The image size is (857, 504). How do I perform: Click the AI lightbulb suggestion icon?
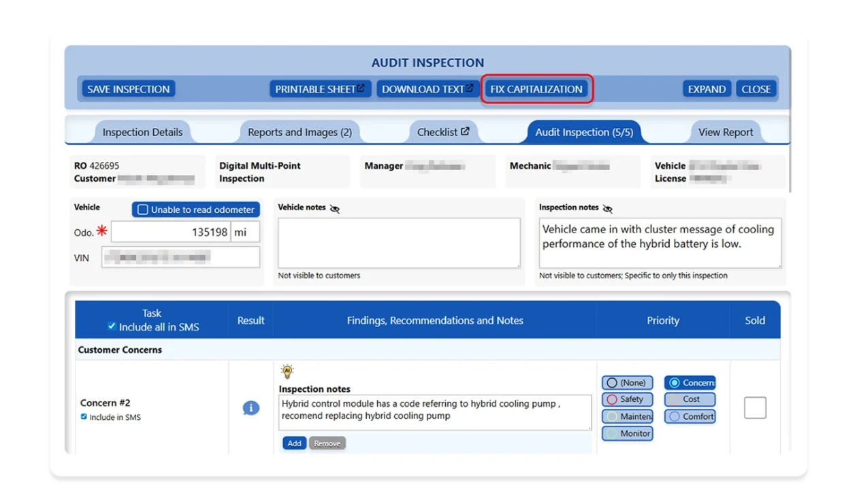(x=287, y=369)
